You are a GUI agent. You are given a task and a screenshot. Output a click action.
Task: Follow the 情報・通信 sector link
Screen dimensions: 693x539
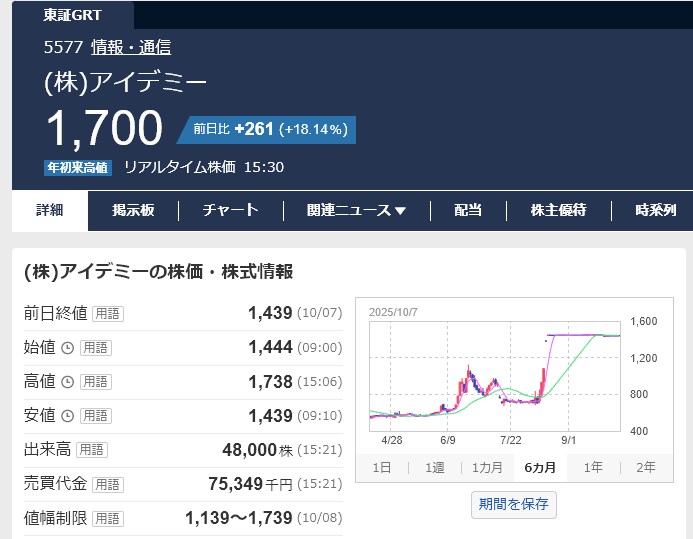[x=131, y=47]
